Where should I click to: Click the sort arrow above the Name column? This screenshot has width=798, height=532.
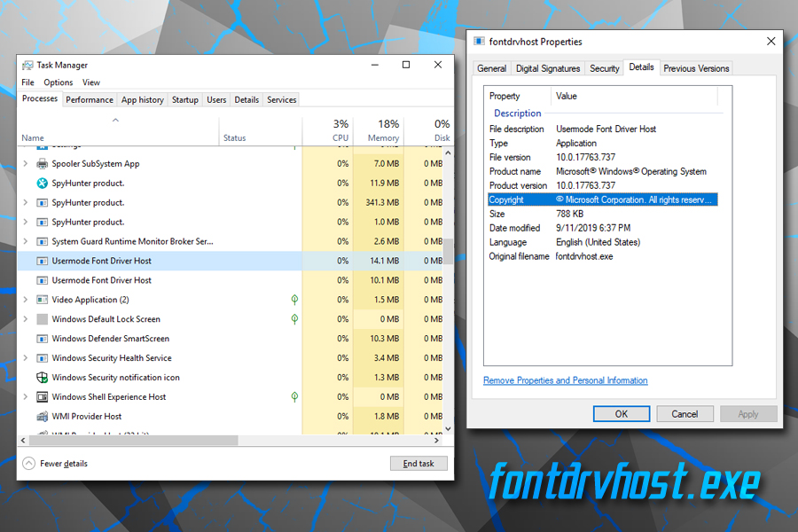tap(115, 121)
